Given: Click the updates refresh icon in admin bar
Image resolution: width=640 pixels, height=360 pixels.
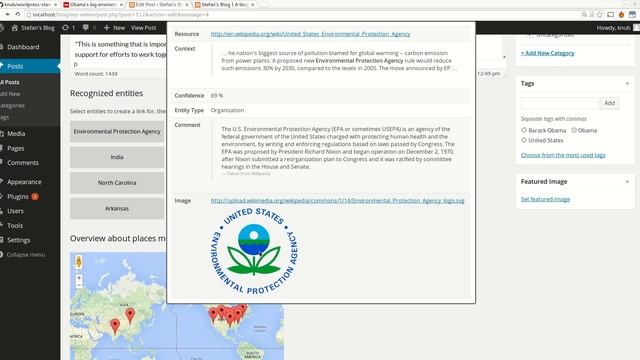Looking at the screenshot, I should click(65, 28).
